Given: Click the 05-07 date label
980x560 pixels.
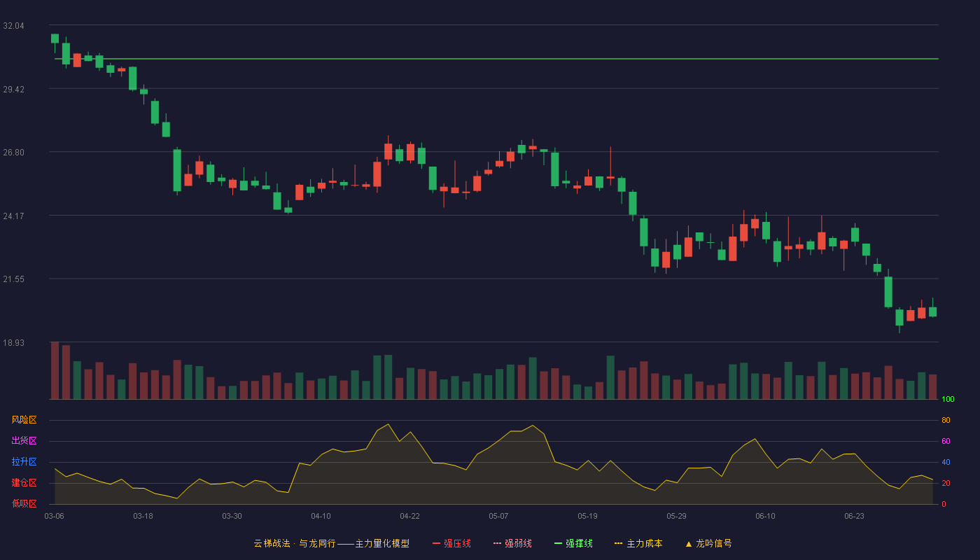Looking at the screenshot, I should coord(498,516).
